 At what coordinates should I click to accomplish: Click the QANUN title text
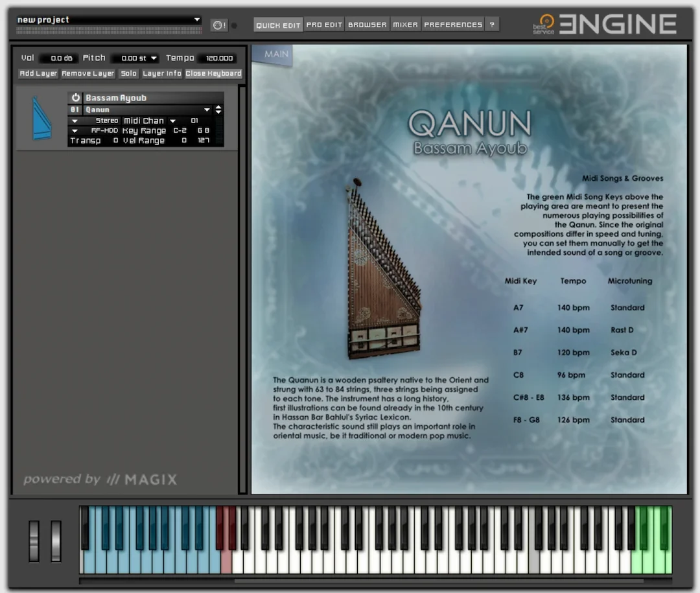click(x=470, y=123)
